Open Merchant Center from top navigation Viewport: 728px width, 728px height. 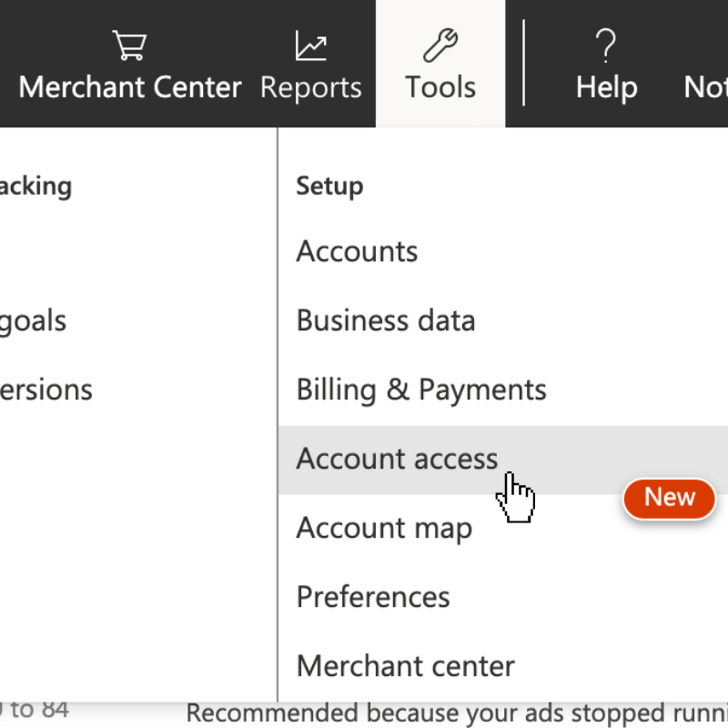coord(130,87)
